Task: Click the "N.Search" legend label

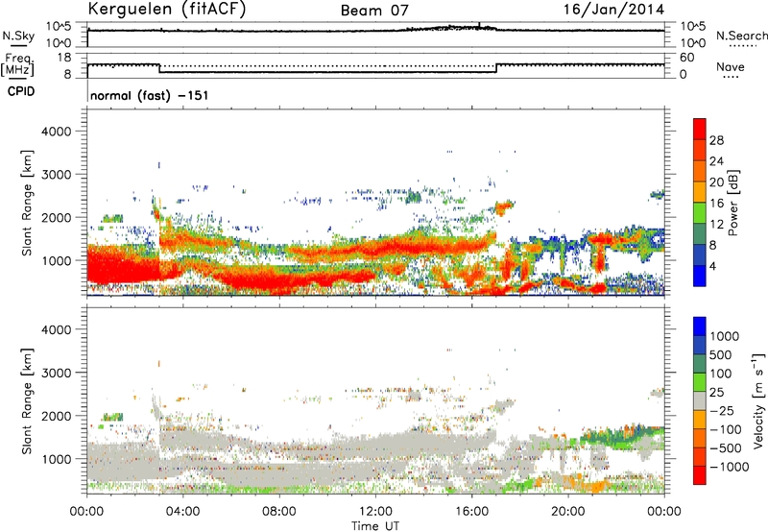Action: (741, 36)
